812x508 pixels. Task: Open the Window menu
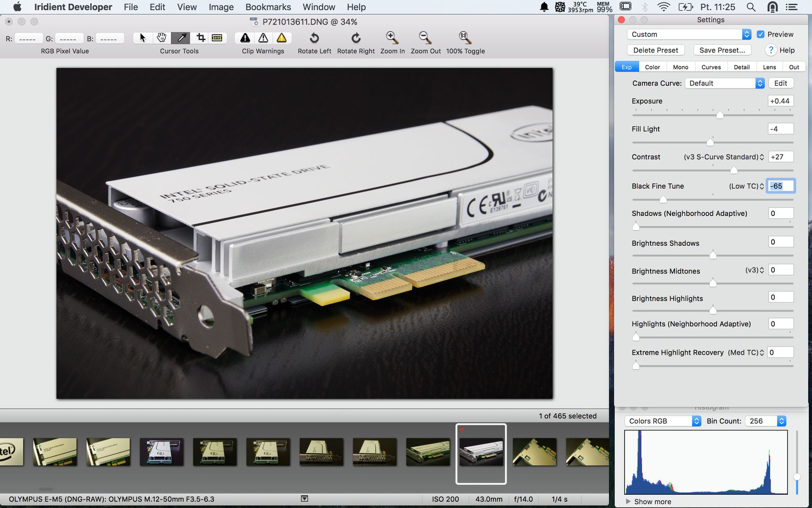click(x=319, y=7)
